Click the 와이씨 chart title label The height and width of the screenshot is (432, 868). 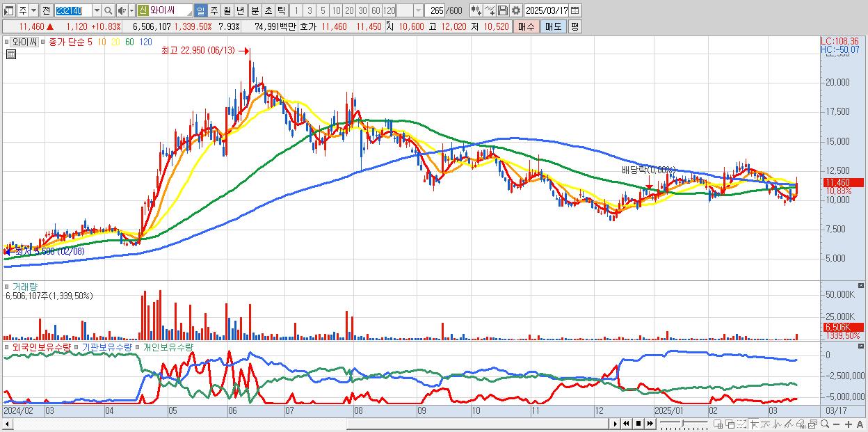(24, 42)
